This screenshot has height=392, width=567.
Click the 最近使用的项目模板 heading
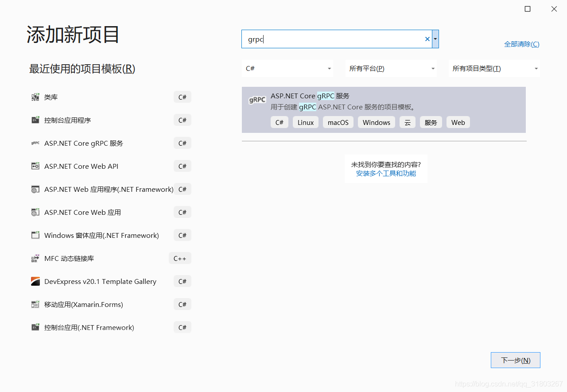[82, 69]
